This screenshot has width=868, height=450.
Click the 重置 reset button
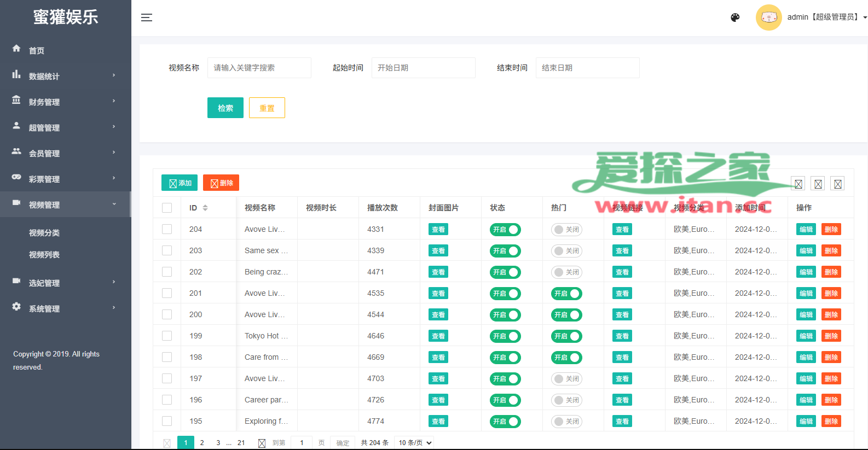click(x=267, y=108)
